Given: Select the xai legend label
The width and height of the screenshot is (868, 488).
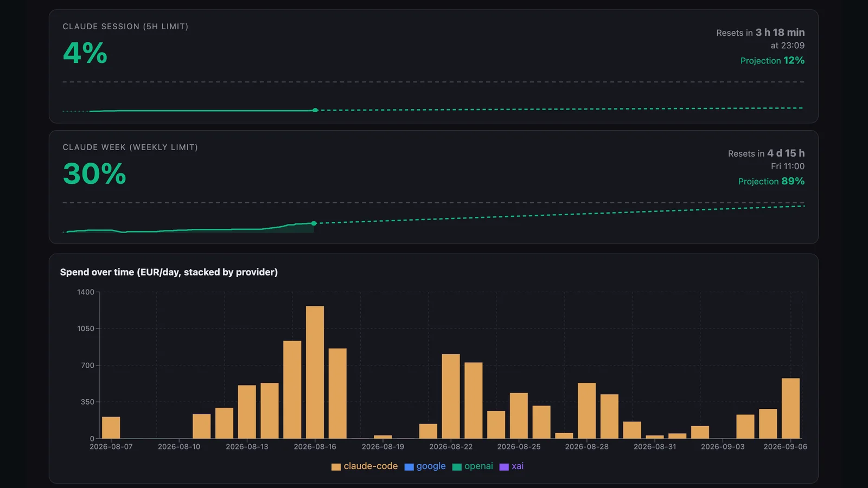Looking at the screenshot, I should click(518, 466).
